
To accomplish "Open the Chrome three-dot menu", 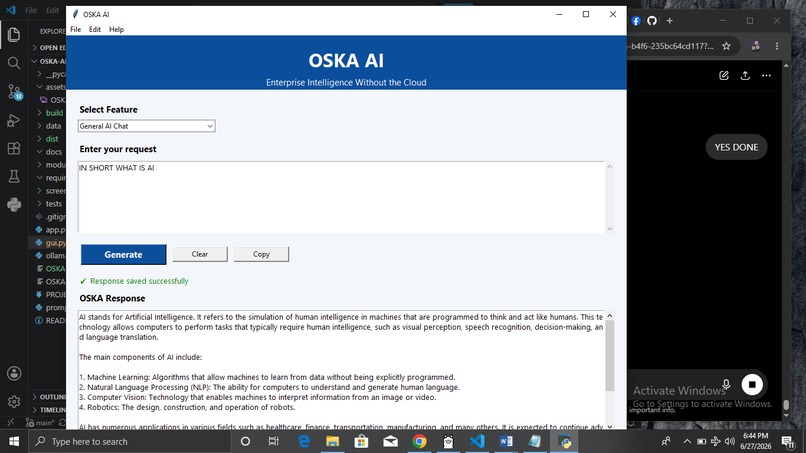I will tap(777, 46).
